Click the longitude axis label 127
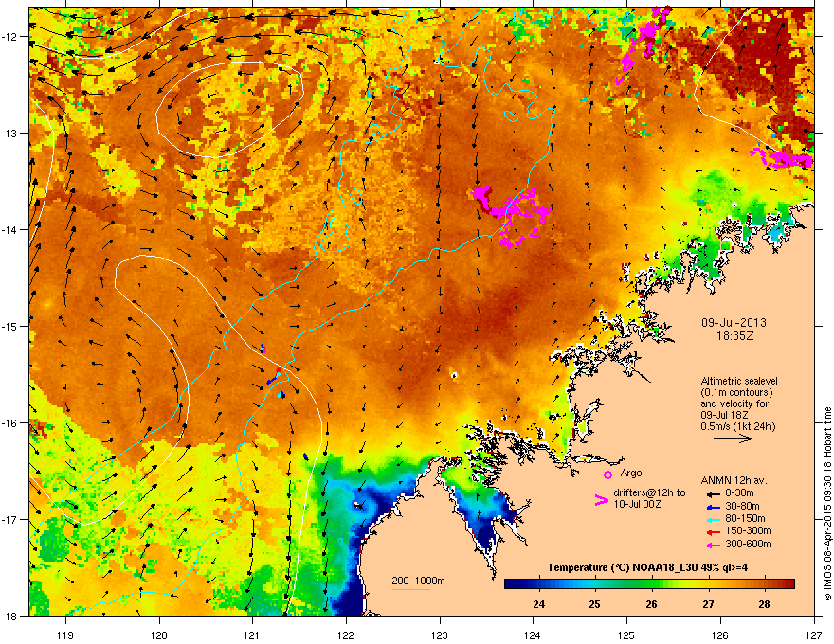Viewport: 834px width, 644px height. tap(814, 635)
